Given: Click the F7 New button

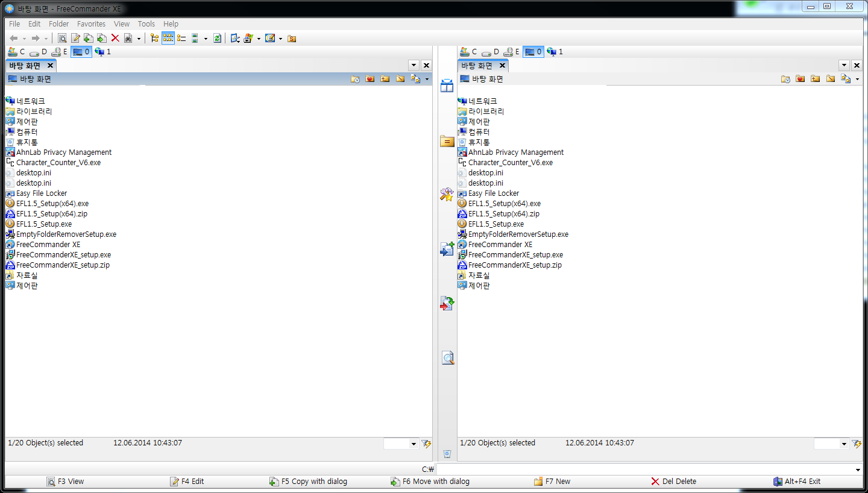Looking at the screenshot, I should (552, 482).
